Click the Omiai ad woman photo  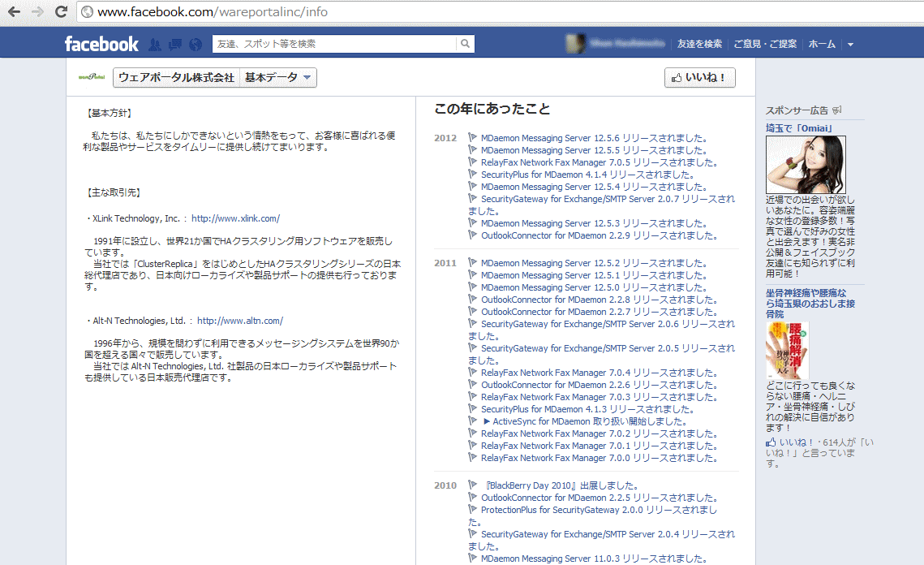tap(806, 165)
